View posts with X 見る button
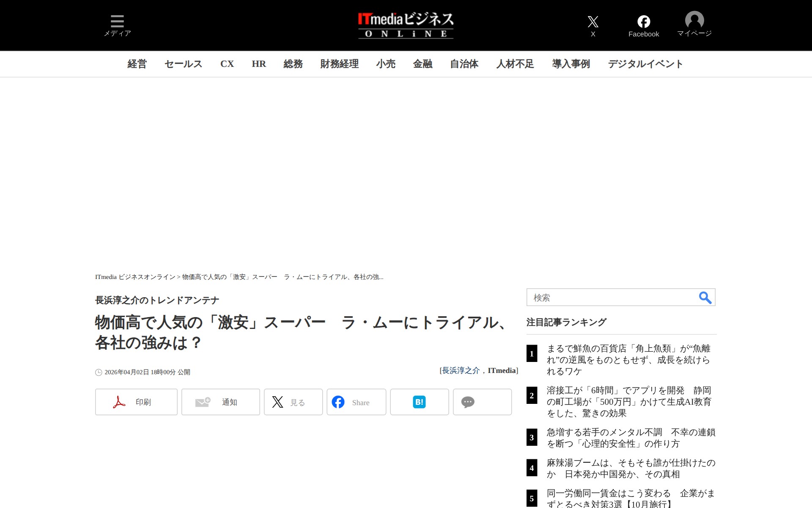 click(293, 402)
